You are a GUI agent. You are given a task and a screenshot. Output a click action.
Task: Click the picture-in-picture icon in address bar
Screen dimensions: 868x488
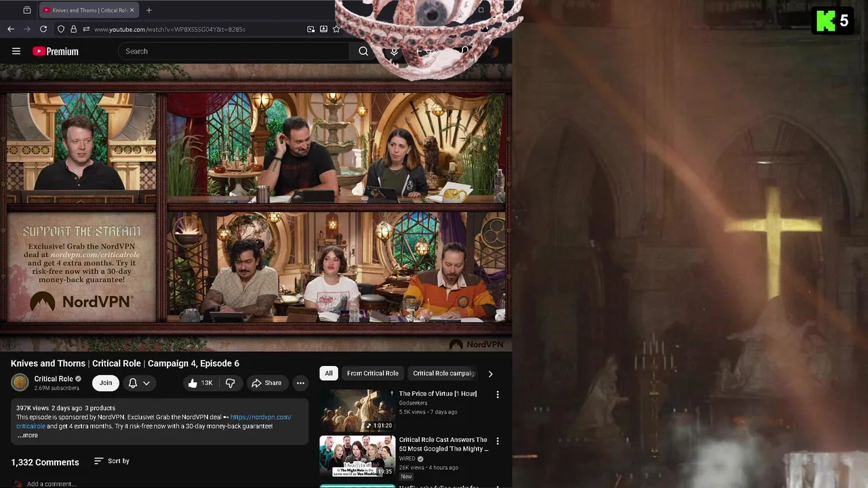311,29
